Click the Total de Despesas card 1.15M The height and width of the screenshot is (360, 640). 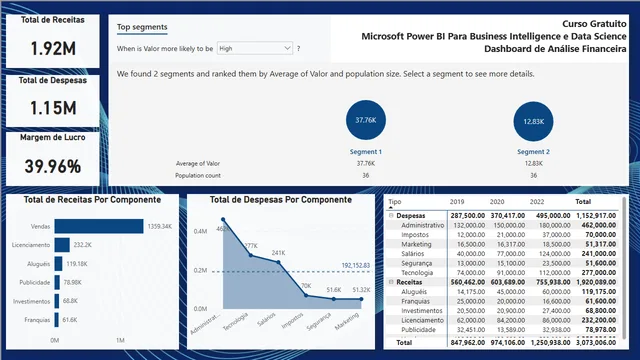53,101
